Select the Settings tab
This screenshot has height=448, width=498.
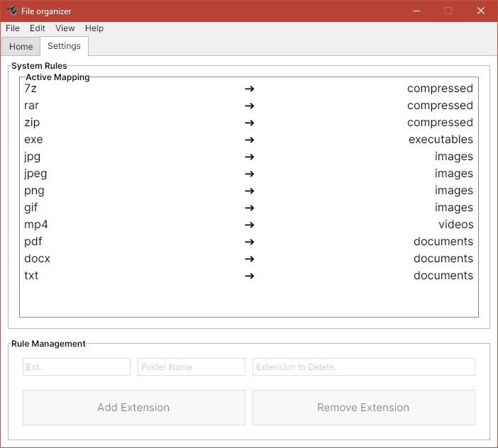pos(64,46)
